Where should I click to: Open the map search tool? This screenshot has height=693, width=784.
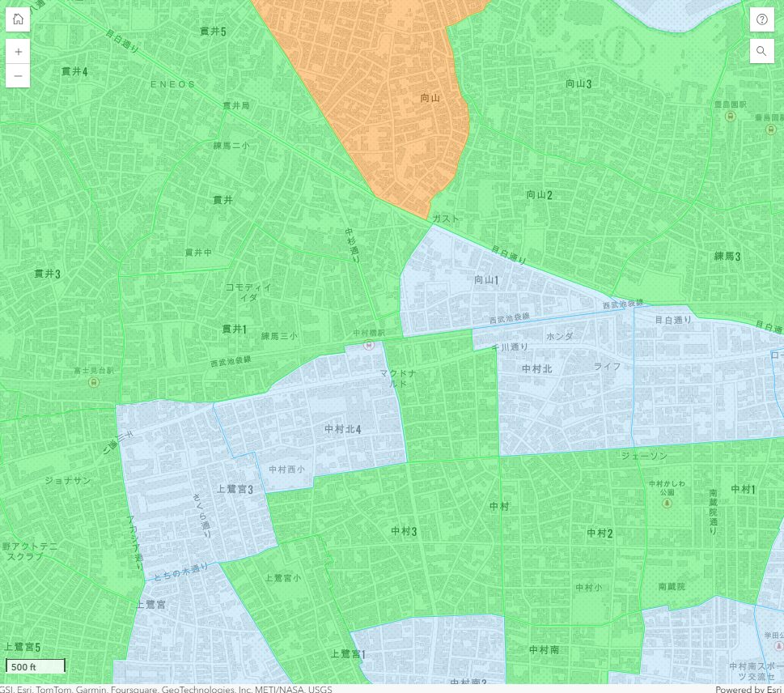coord(761,51)
